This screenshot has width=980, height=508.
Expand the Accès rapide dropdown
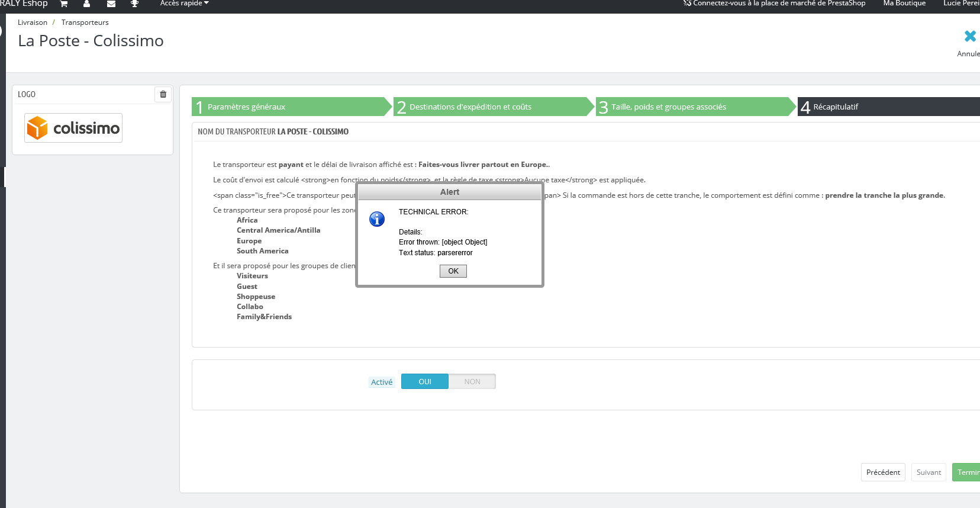185,4
